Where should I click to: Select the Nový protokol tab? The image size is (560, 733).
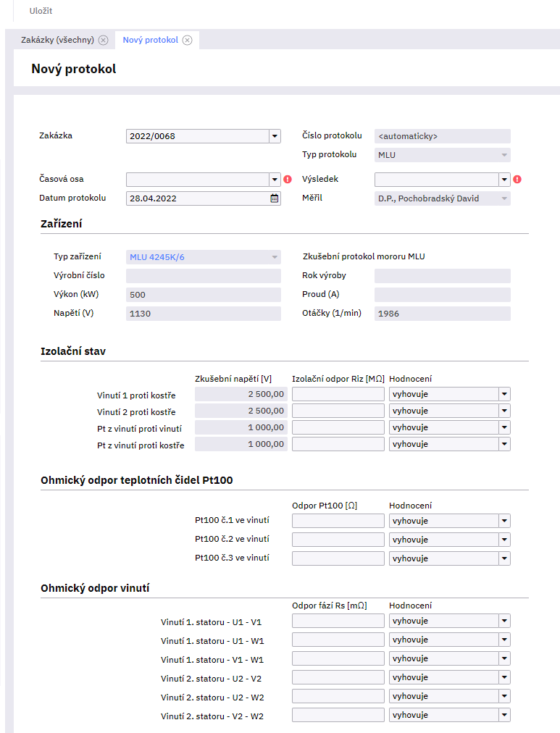click(150, 41)
